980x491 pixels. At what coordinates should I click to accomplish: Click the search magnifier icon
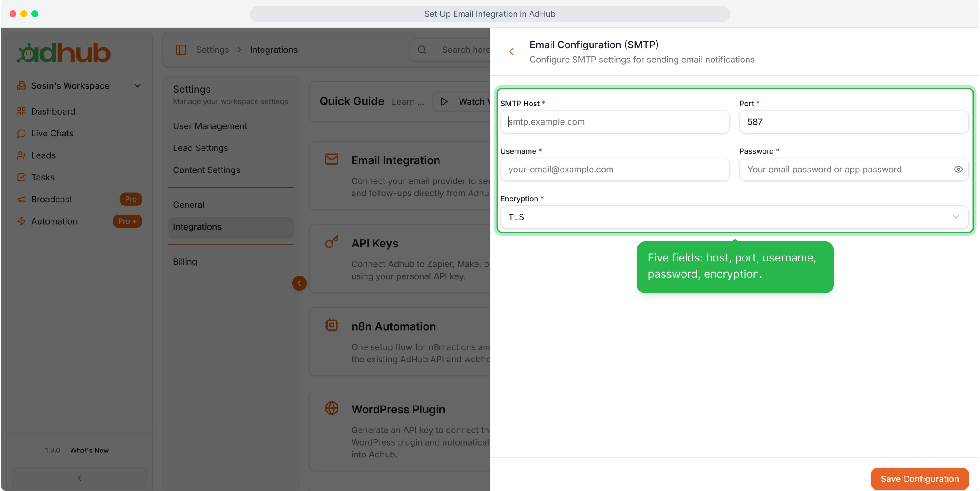pos(422,50)
